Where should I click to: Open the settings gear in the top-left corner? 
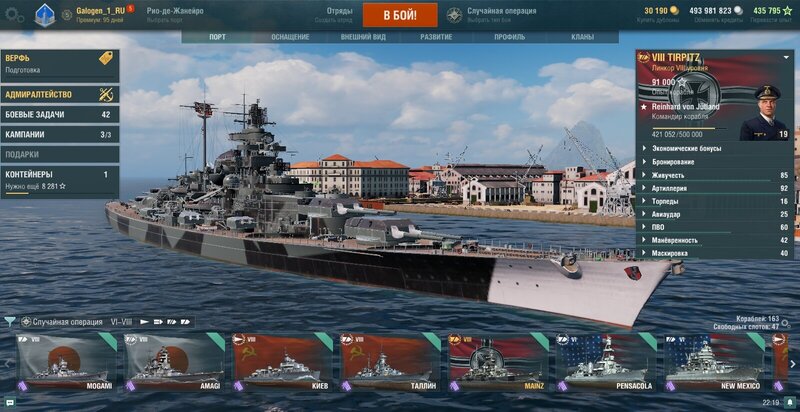click(14, 14)
